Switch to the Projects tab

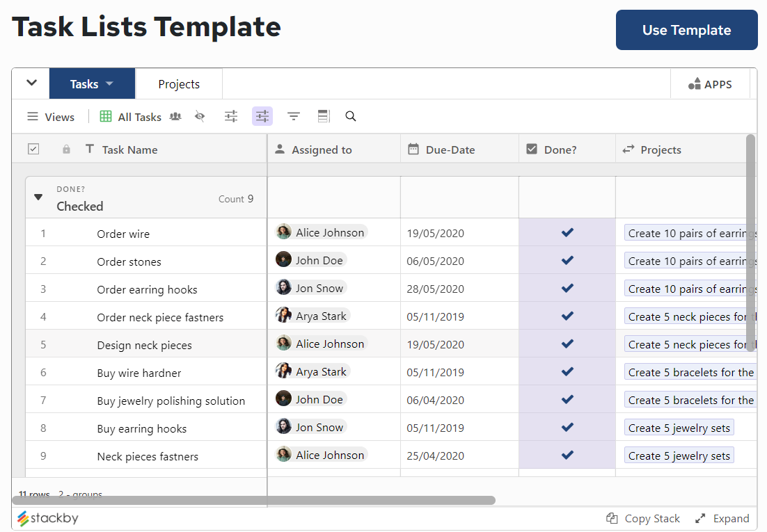click(x=178, y=83)
